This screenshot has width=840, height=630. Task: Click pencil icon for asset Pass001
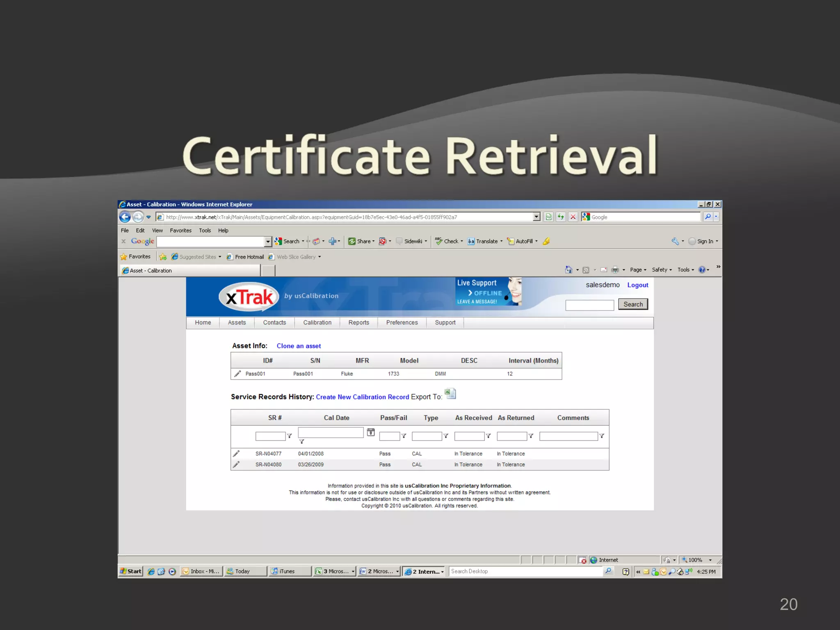point(237,374)
